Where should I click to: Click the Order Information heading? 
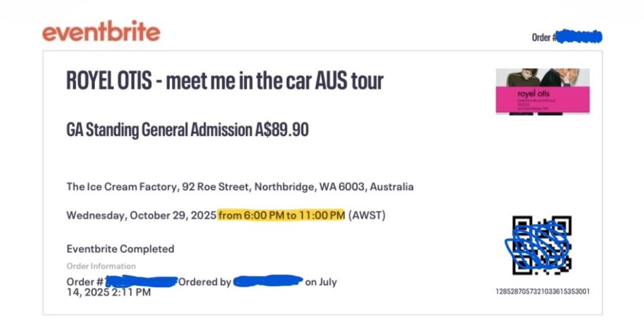[x=101, y=266]
